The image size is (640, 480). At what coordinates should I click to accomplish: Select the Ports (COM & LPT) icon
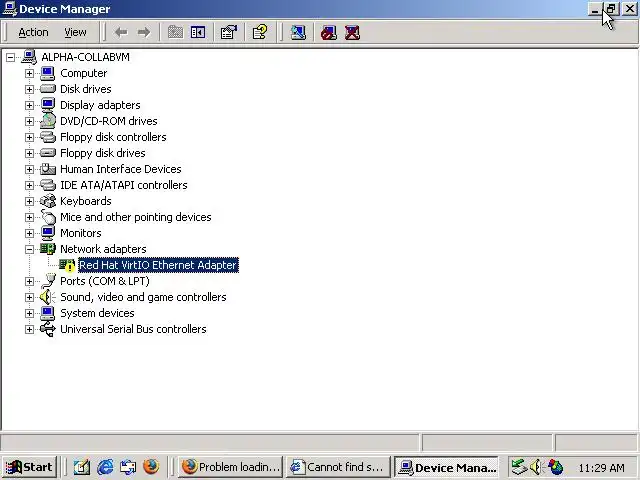(x=48, y=281)
